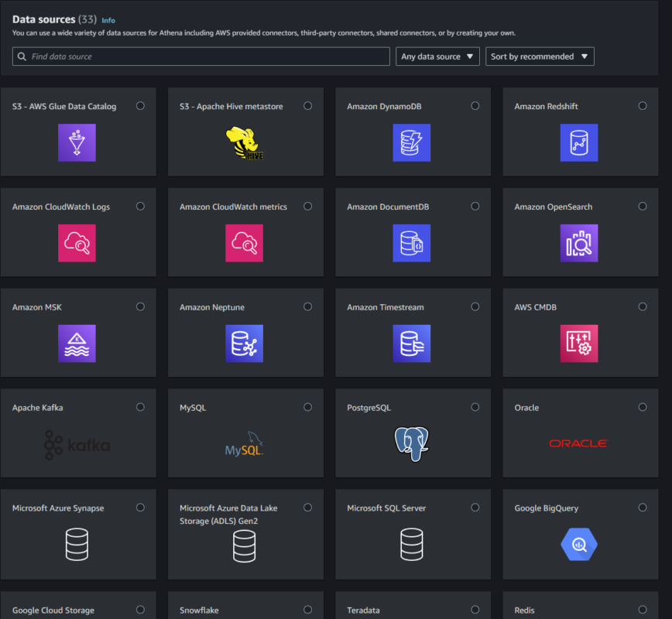Click the S3 AWS Glue Data Catalog icon

pos(77,142)
